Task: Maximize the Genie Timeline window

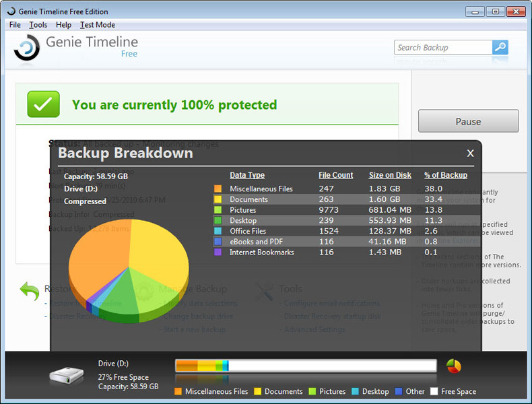Action: (496, 12)
